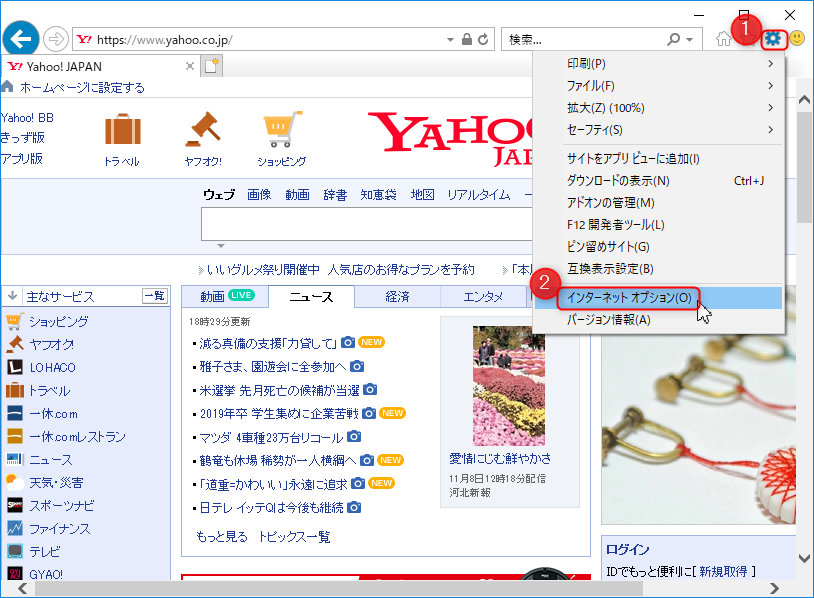Click the ショッピング cart icon at top
The image size is (814, 598).
point(282,129)
